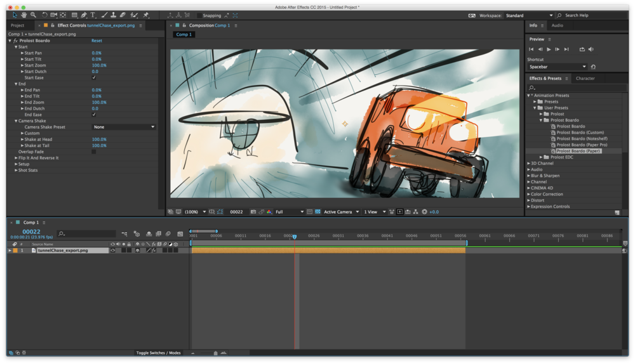Image resolution: width=635 pixels, height=364 pixels.
Task: Open the Graph Editor icon in timeline
Action: (x=180, y=233)
